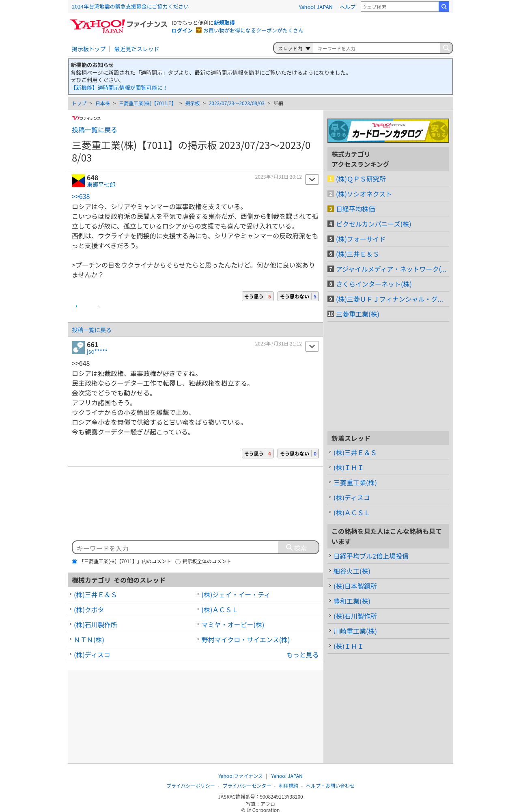The width and height of the screenshot is (521, 812).
Task: Open new thread (株)ディスコ in 新着スレッド
Action: tap(351, 498)
